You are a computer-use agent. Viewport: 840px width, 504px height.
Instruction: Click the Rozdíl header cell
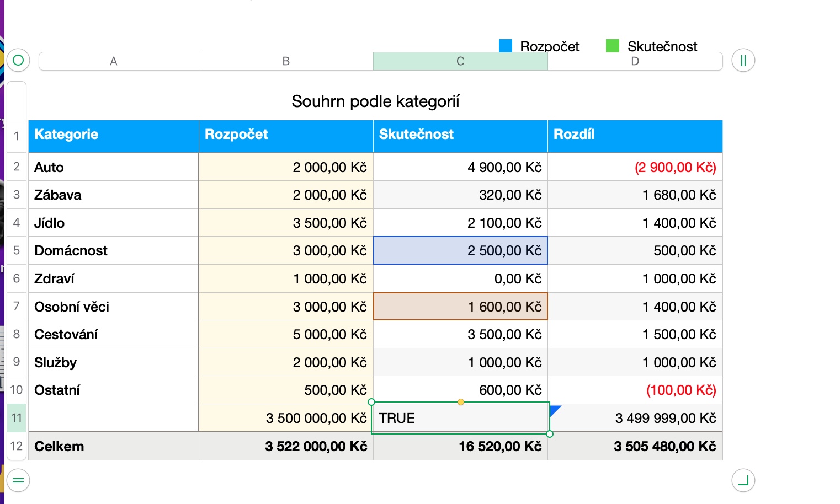click(635, 135)
